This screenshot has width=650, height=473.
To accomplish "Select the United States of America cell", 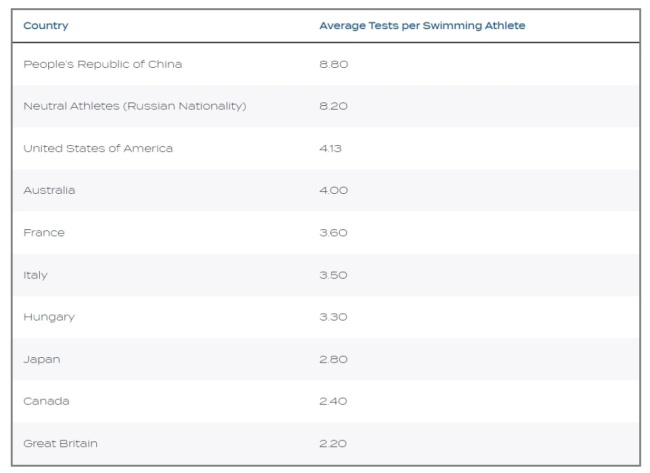I will [98, 148].
